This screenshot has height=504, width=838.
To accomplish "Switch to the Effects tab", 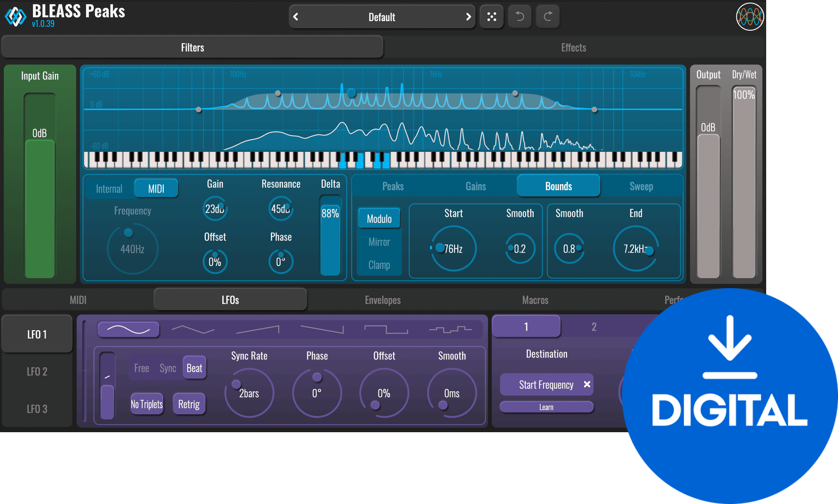I will pyautogui.click(x=574, y=47).
